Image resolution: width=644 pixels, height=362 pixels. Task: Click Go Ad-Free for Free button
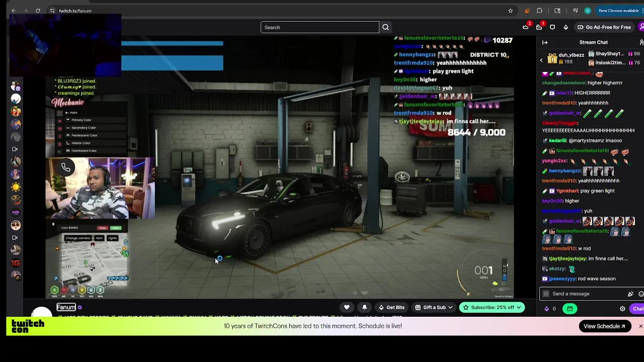[604, 27]
